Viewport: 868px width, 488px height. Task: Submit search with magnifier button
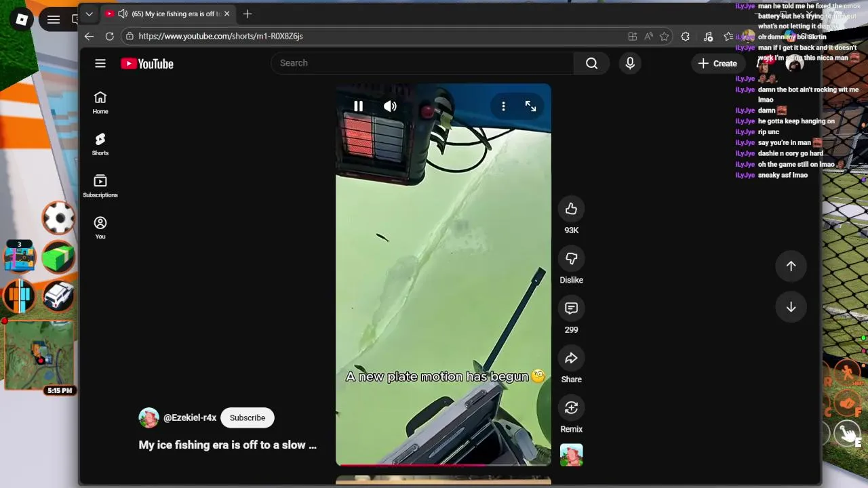[591, 63]
